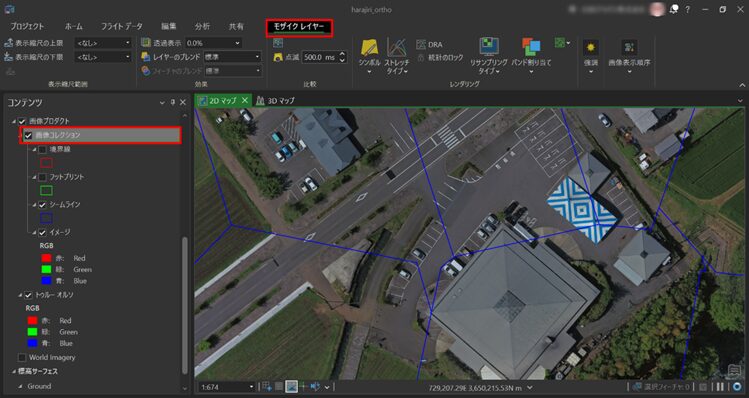The height and width of the screenshot is (398, 749).
Task: Uncheck the 画像プロダクト layer group
Action: coord(22,121)
